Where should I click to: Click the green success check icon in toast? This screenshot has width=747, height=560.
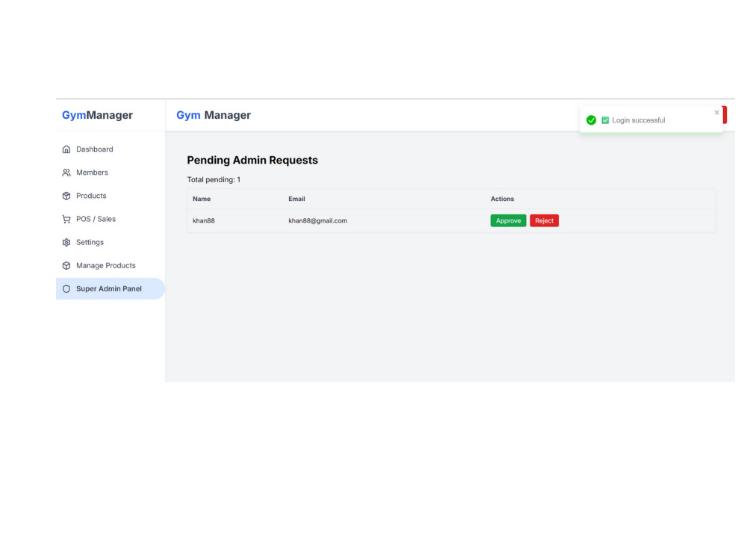tap(591, 120)
